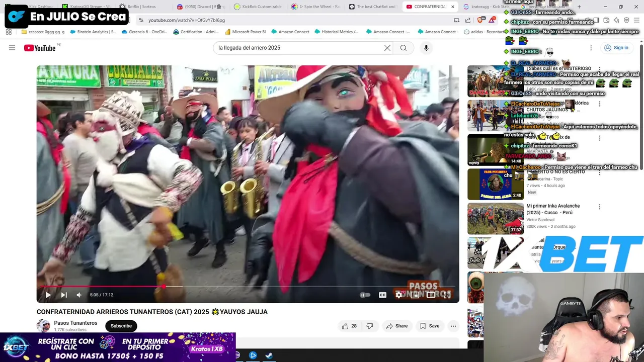Image resolution: width=644 pixels, height=362 pixels.
Task: Open DANZA ANCESTRAL suggested video thumbnail
Action: [x=495, y=81]
